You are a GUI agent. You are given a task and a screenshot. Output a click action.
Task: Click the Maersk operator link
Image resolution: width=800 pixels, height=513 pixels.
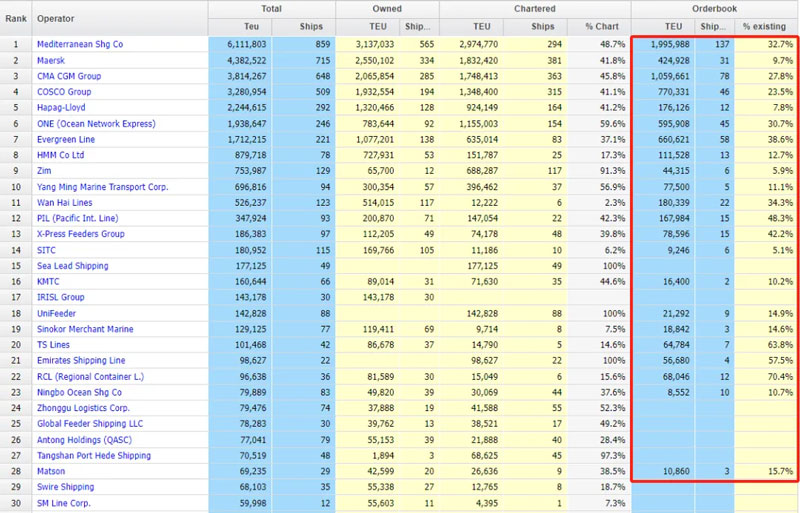(x=51, y=61)
